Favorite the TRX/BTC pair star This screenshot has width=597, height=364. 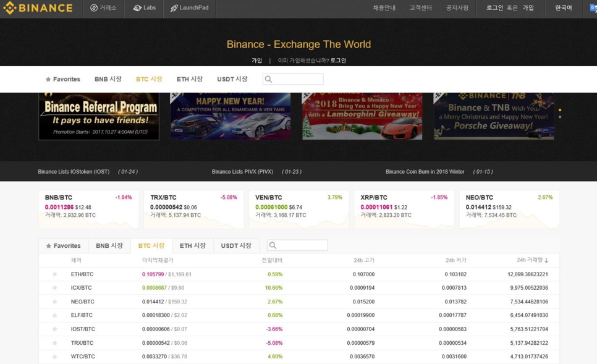point(55,342)
